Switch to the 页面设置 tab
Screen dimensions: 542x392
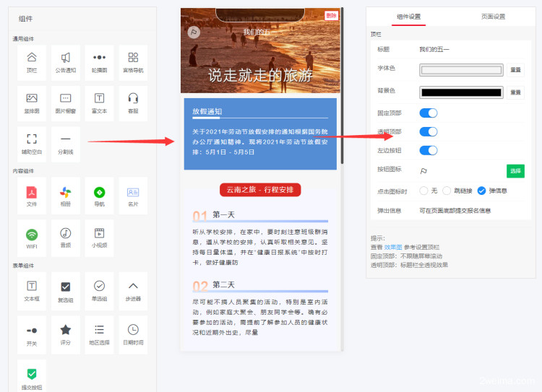coord(493,17)
